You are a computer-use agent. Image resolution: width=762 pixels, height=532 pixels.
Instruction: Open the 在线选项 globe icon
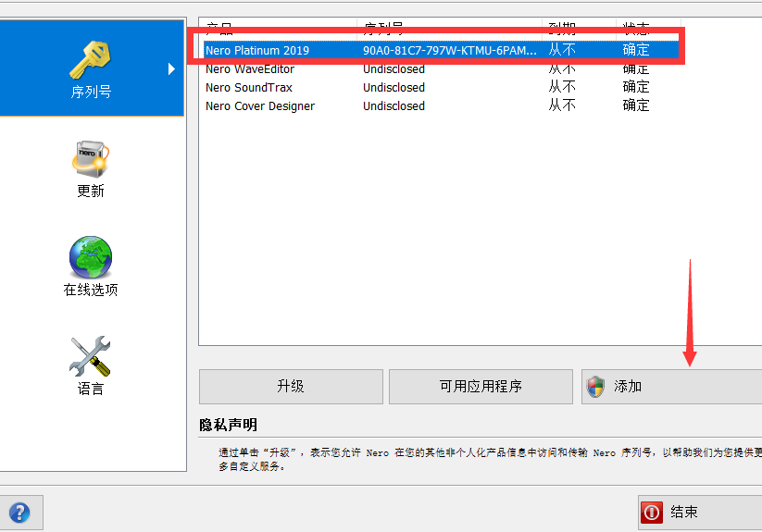click(x=91, y=257)
